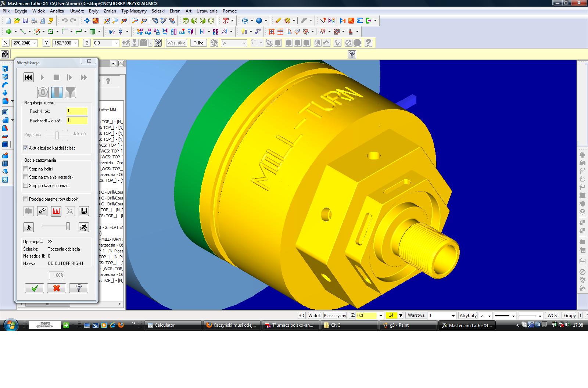Screen dimensions: 588x388
Task: Expand the operations panel dropdown arrow
Action: click(113, 64)
